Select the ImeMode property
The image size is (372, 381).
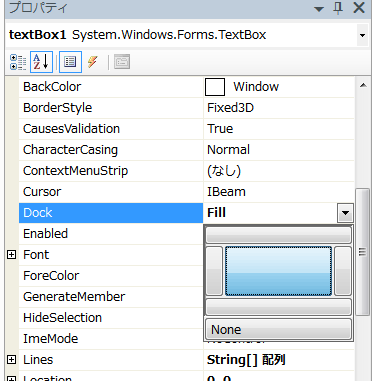pos(111,339)
